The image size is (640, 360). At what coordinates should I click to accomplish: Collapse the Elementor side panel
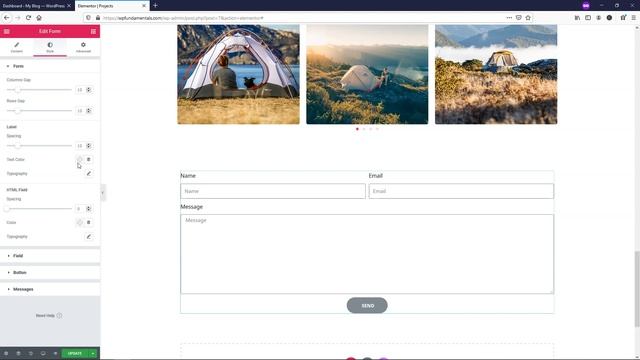(x=103, y=193)
